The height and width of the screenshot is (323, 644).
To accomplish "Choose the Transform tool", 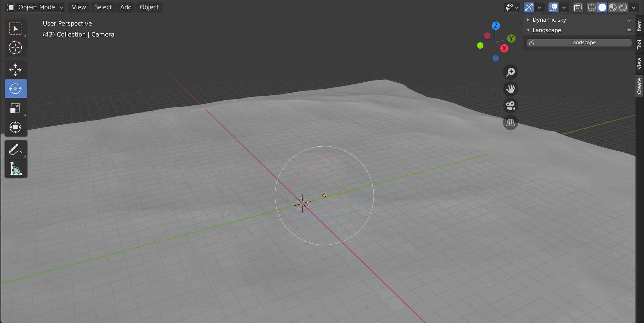I will coord(15,127).
